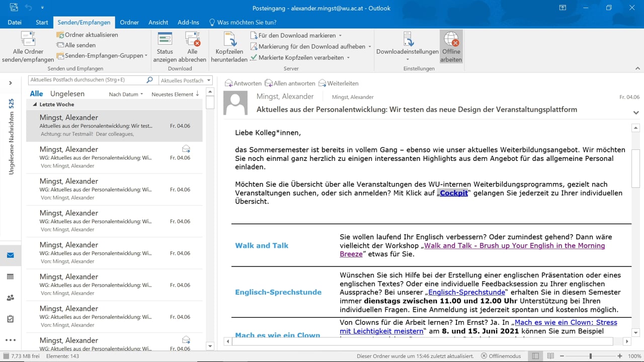Image resolution: width=644 pixels, height=362 pixels.
Task: Click reading pane scroll down arrow
Action: pyautogui.click(x=635, y=333)
